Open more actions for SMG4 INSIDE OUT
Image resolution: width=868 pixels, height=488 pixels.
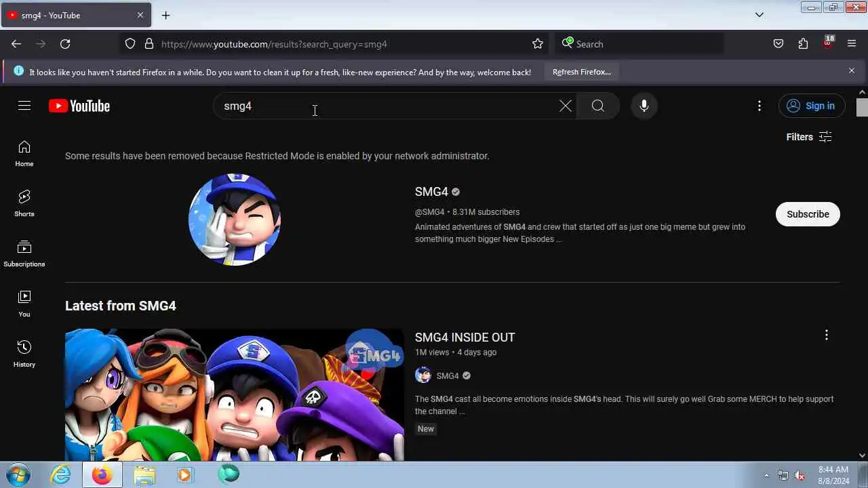(x=826, y=335)
